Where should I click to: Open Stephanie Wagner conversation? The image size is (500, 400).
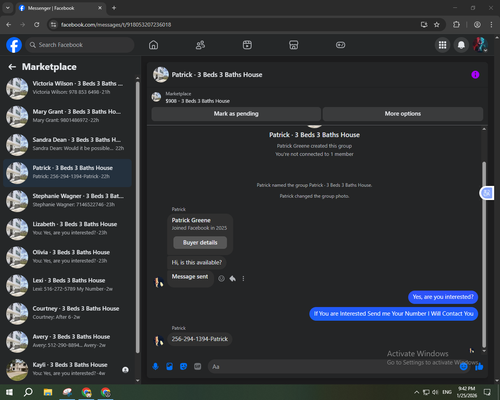click(x=68, y=201)
